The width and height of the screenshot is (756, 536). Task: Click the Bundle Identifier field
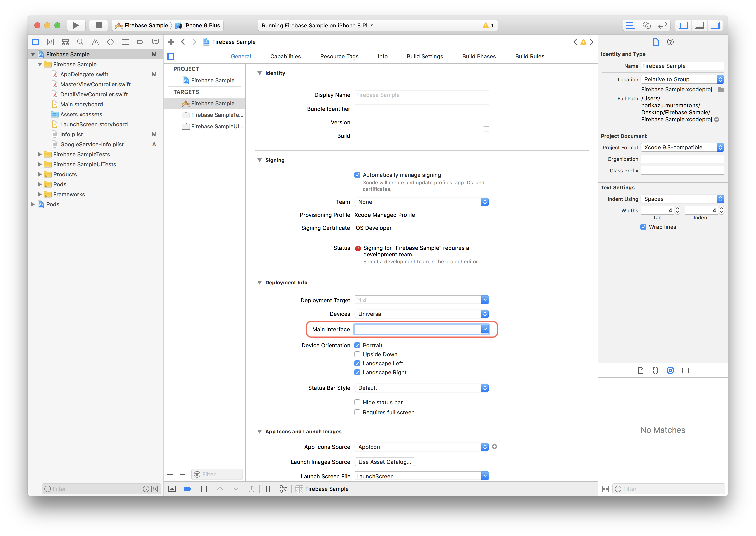pyautogui.click(x=422, y=109)
